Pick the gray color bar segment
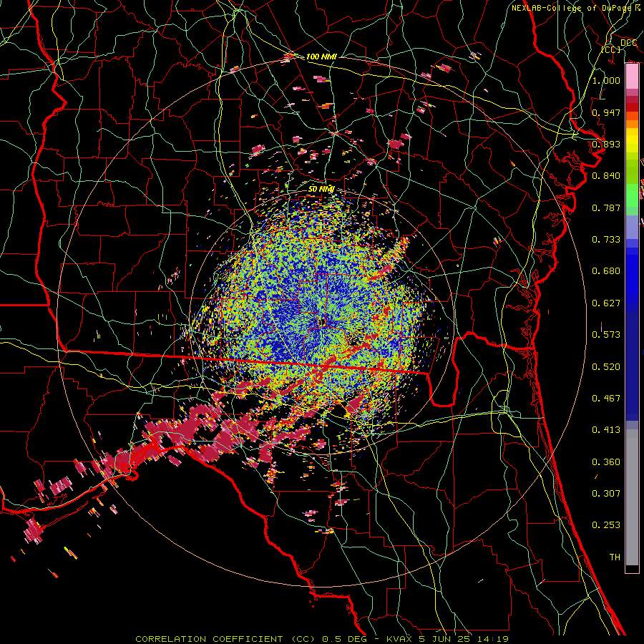 pos(632,497)
